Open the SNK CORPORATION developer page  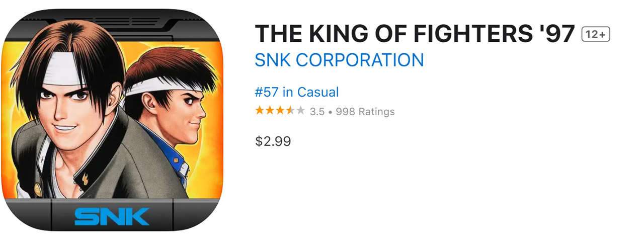pos(339,60)
